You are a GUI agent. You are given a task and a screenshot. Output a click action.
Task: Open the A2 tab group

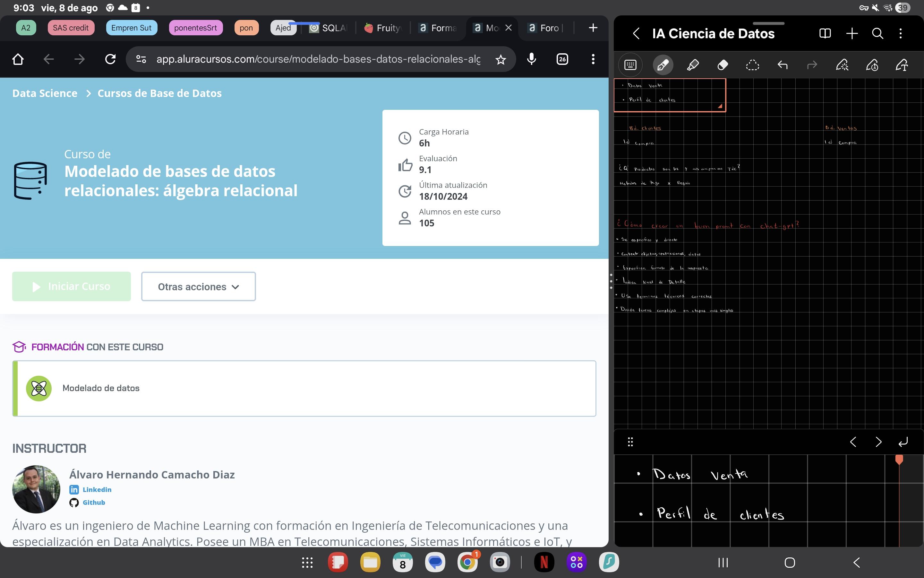click(x=26, y=28)
